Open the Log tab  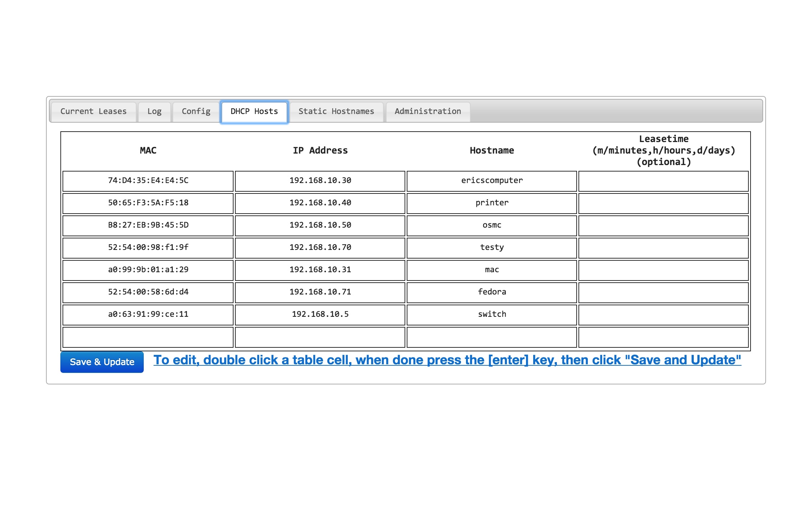coord(154,111)
